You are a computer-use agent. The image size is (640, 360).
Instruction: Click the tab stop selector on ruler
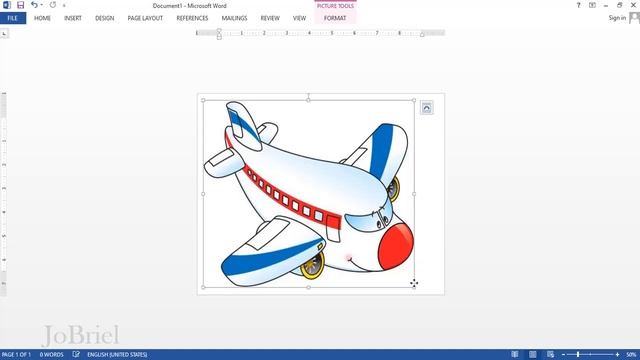pyautogui.click(x=4, y=33)
